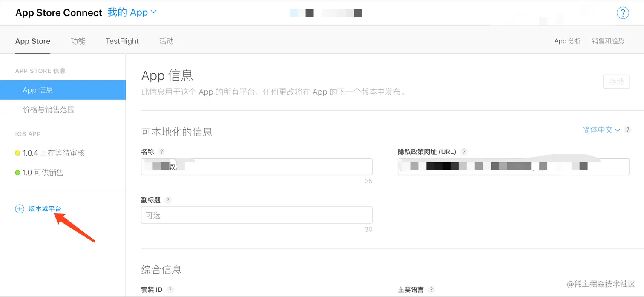
Task: Open the 简体中文 language dropdown
Action: tap(601, 130)
